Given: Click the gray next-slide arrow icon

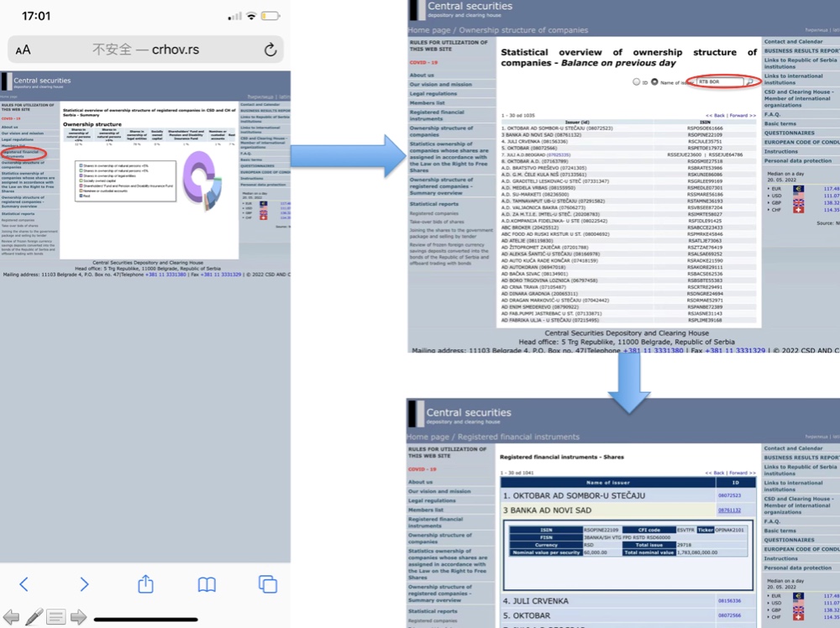Looking at the screenshot, I should tap(78, 617).
